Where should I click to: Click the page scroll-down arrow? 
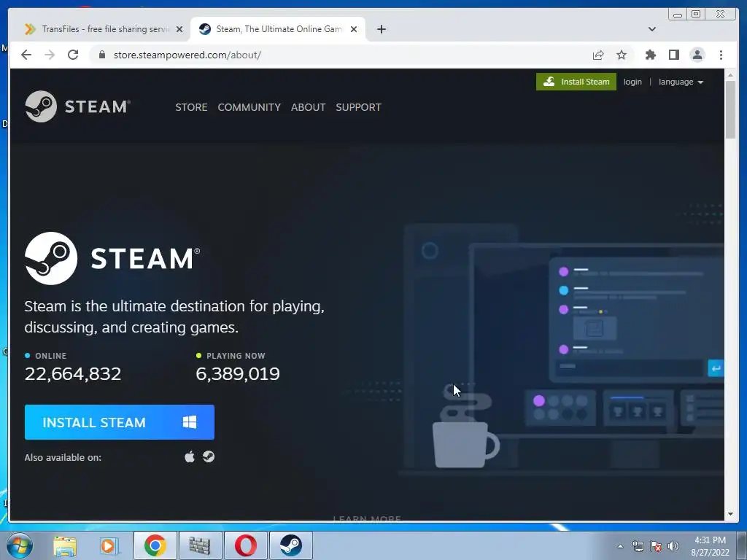click(730, 514)
